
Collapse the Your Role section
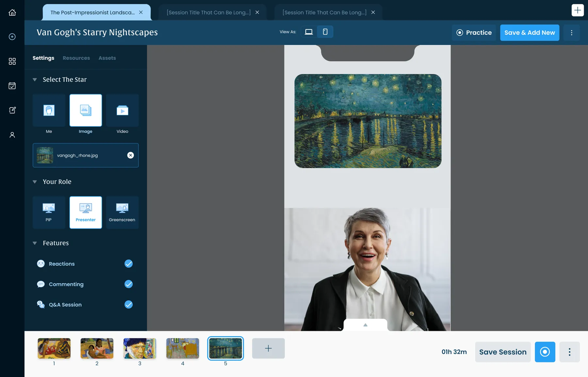point(35,182)
